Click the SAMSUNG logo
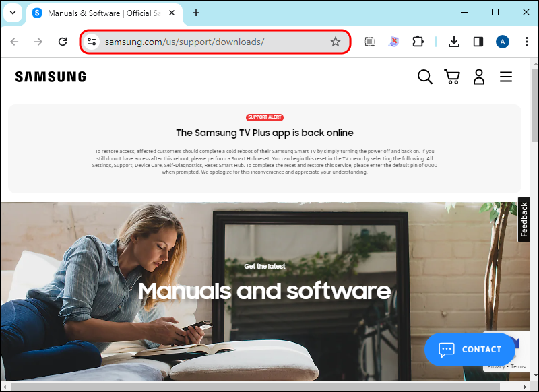 (51, 77)
